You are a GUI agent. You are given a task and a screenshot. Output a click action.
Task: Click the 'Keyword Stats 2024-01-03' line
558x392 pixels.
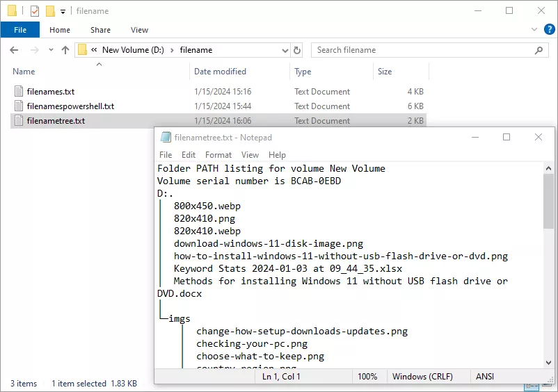[x=288, y=269]
